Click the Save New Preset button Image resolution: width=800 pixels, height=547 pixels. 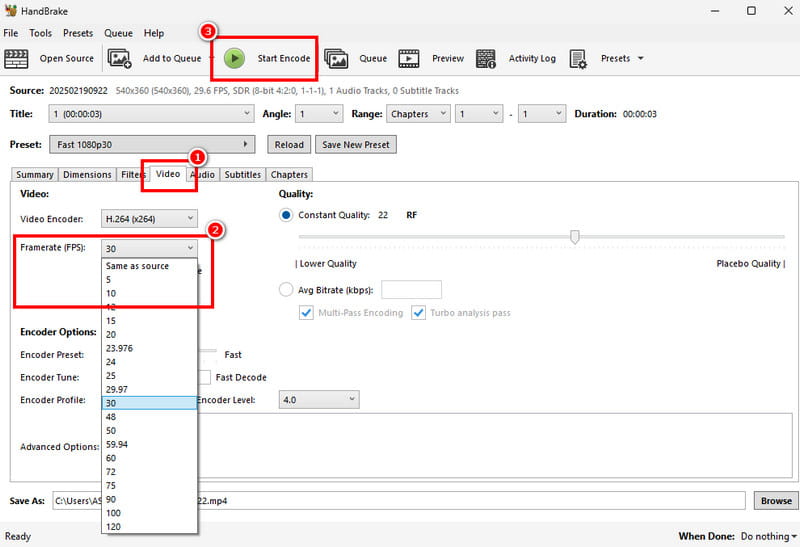356,144
